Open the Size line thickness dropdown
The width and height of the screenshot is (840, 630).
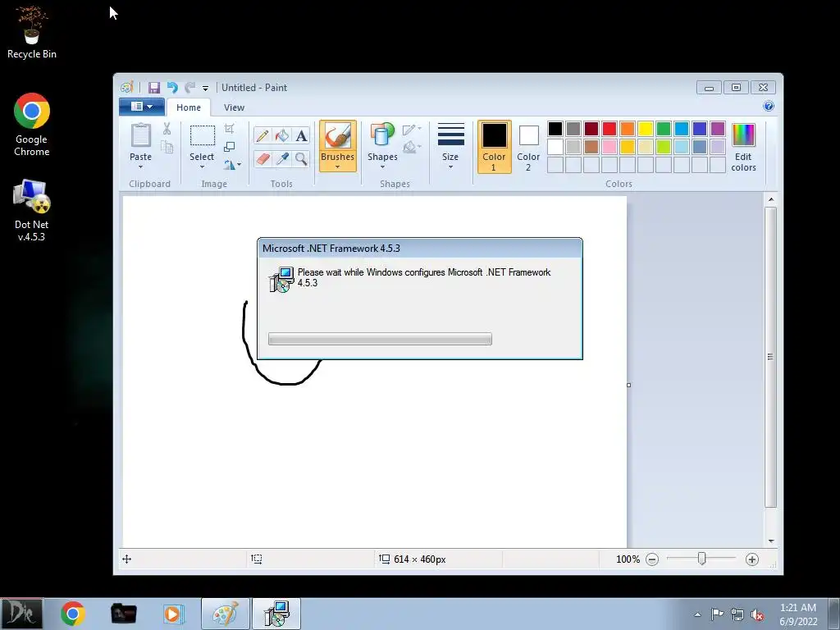tap(450, 146)
